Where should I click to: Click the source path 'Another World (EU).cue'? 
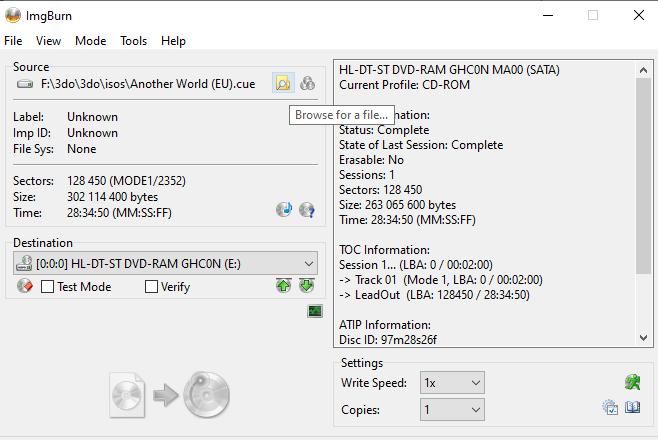pyautogui.click(x=192, y=84)
